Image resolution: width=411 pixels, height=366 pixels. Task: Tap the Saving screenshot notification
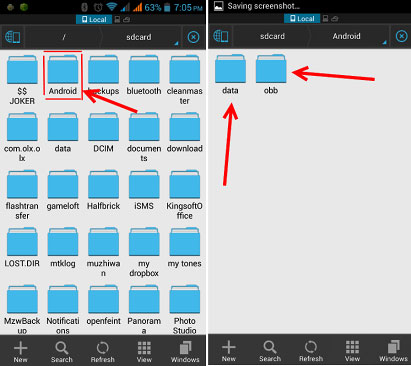coord(257,6)
